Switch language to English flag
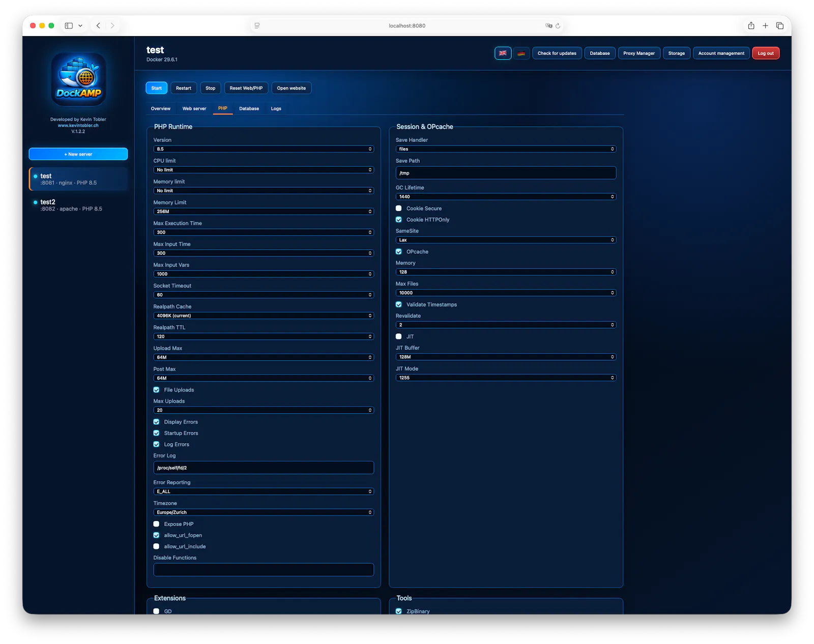 pos(503,53)
